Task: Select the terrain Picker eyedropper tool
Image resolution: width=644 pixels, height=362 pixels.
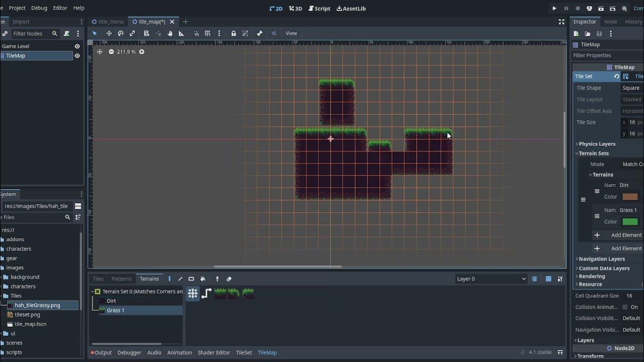Action: (217, 279)
